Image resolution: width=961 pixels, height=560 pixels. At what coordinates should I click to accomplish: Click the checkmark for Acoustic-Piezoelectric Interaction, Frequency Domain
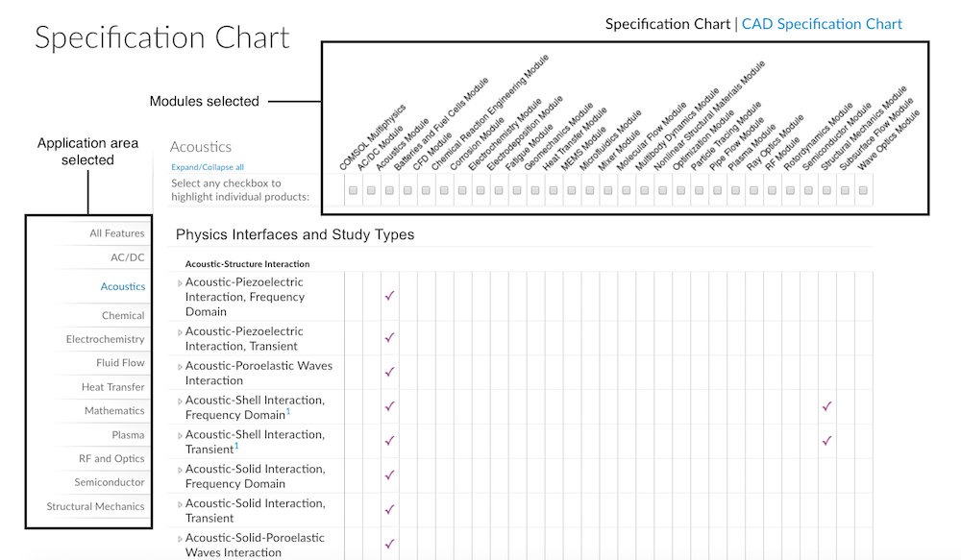tap(389, 297)
